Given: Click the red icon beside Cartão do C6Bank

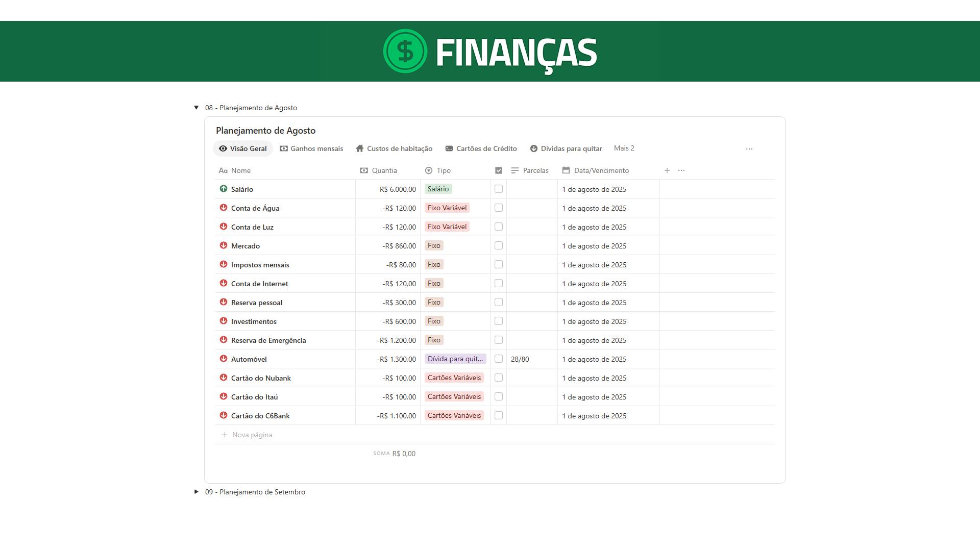Looking at the screenshot, I should point(224,415).
